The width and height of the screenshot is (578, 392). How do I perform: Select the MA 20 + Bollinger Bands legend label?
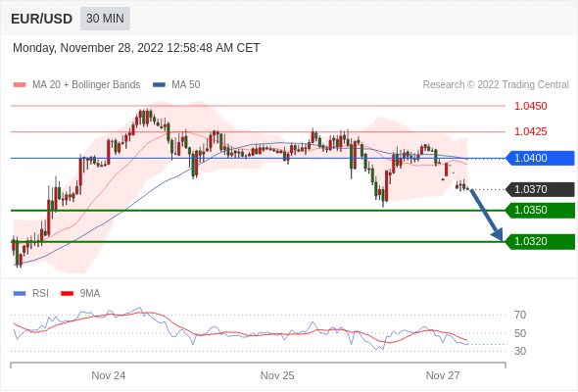(x=86, y=85)
